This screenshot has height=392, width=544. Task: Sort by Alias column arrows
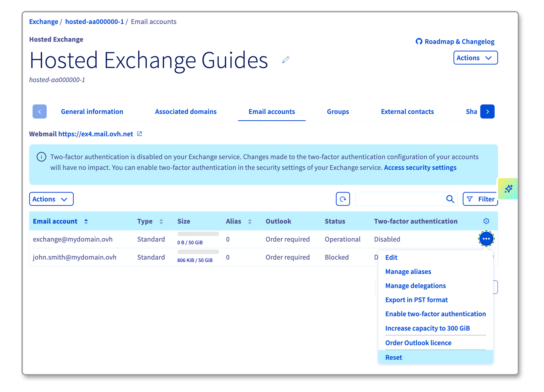click(249, 221)
